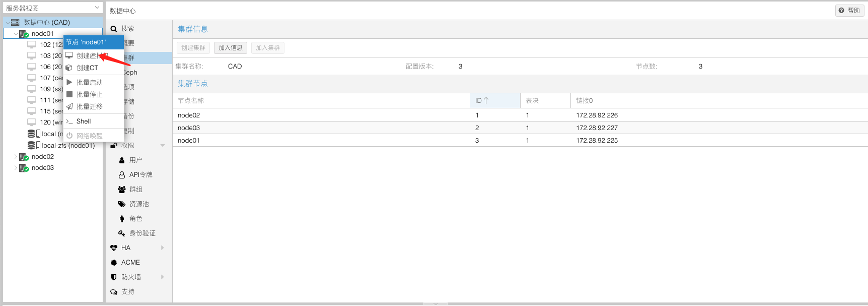Viewport: 868px width, 306px height.
Task: Click the search magnifier icon
Action: click(x=114, y=29)
